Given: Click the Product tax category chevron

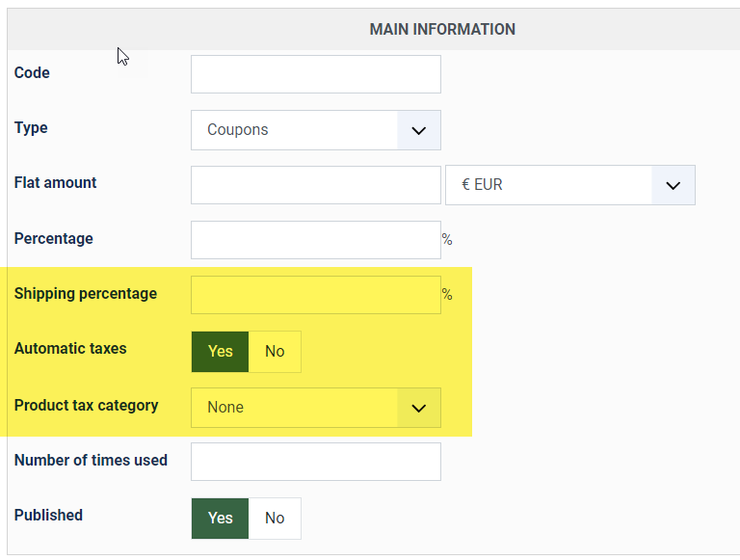Looking at the screenshot, I should tap(418, 408).
